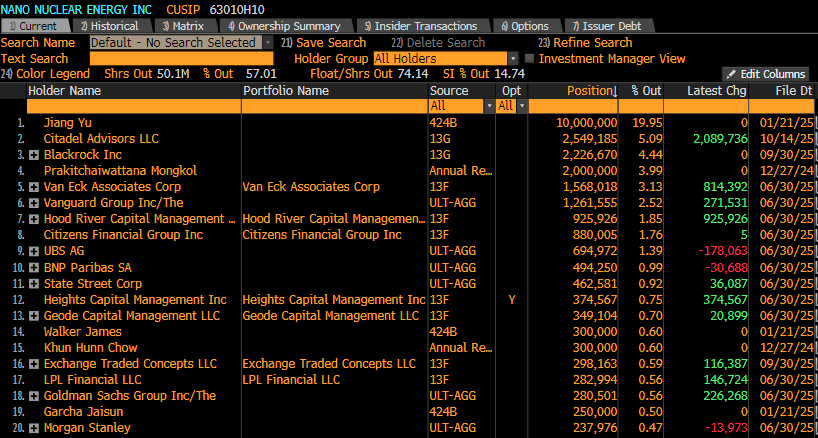Select holder Garcha Jaisun
This screenshot has height=438, width=818.
[x=83, y=412]
